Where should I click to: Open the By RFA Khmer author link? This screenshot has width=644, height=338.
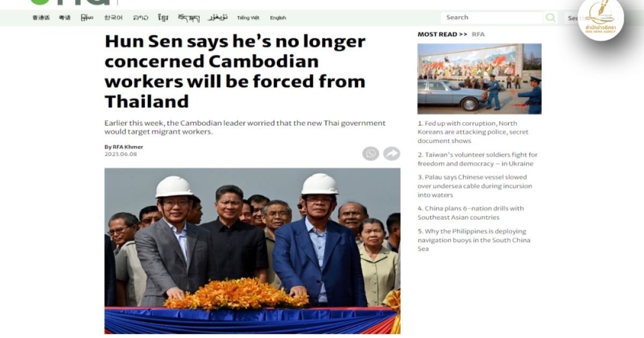coord(123,147)
